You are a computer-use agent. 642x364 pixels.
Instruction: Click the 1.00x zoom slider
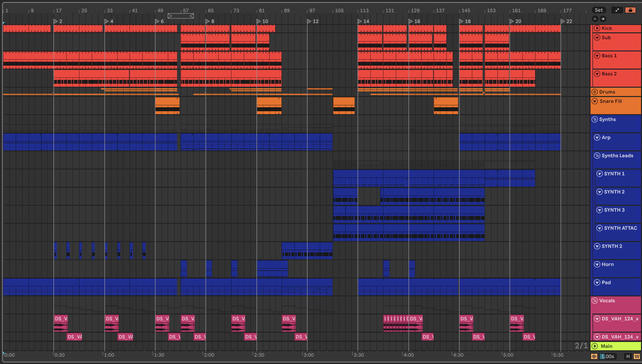point(608,356)
